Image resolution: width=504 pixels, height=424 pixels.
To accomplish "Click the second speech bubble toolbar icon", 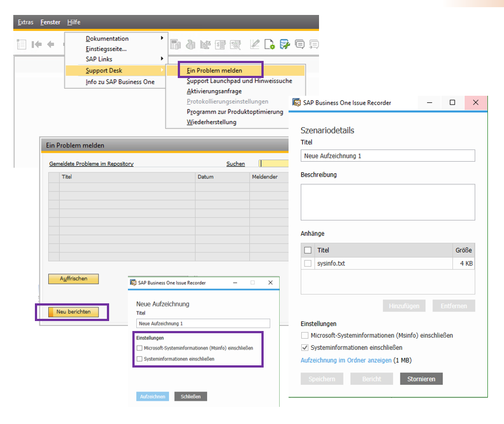I will 313,44.
